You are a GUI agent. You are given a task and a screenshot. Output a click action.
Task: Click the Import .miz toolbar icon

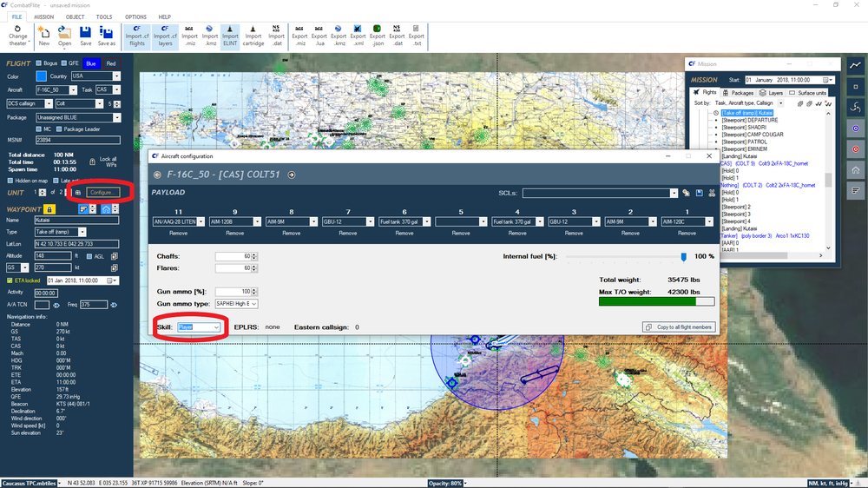(x=189, y=33)
